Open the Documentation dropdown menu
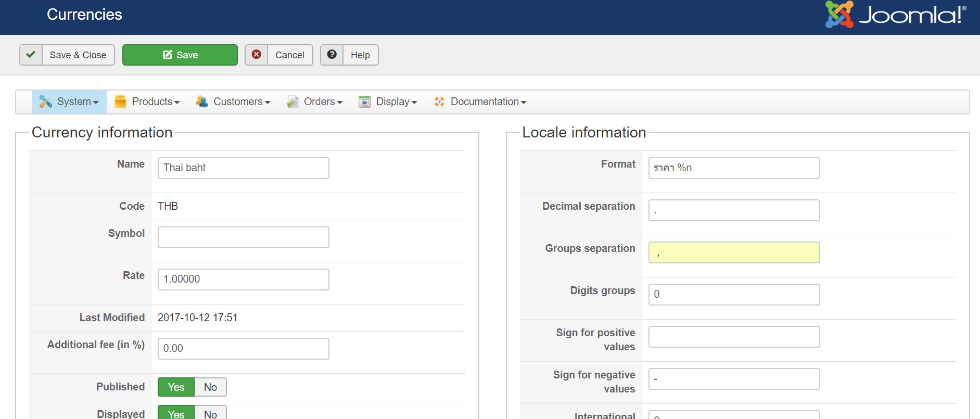This screenshot has height=419, width=980. pyautogui.click(x=488, y=102)
